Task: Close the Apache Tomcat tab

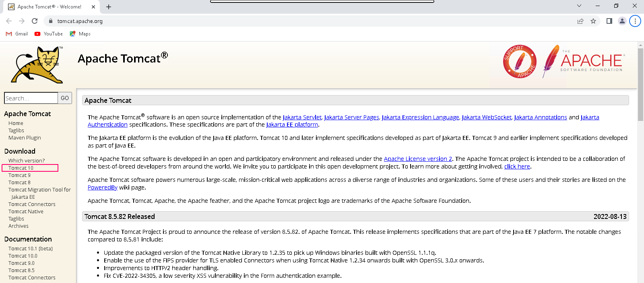Action: click(93, 7)
